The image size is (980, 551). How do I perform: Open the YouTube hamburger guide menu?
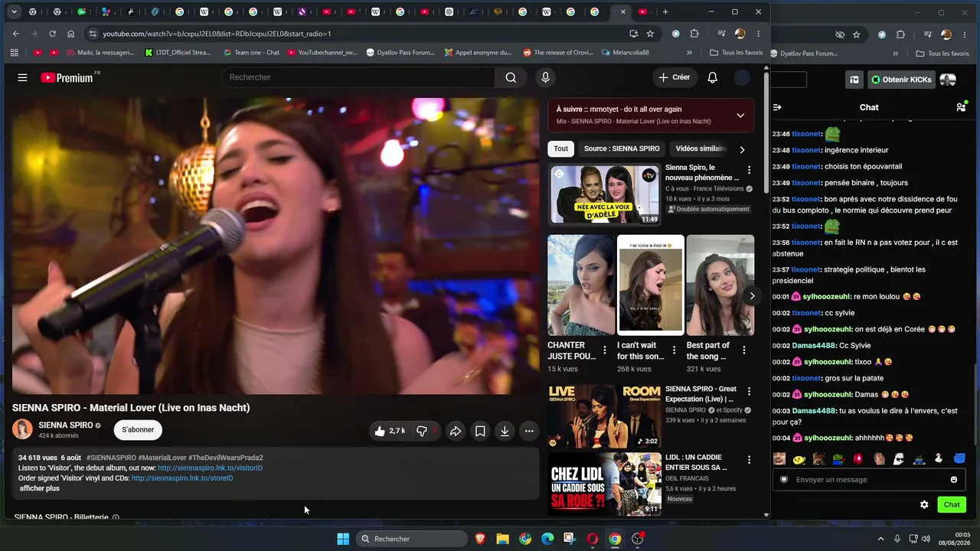(22, 77)
